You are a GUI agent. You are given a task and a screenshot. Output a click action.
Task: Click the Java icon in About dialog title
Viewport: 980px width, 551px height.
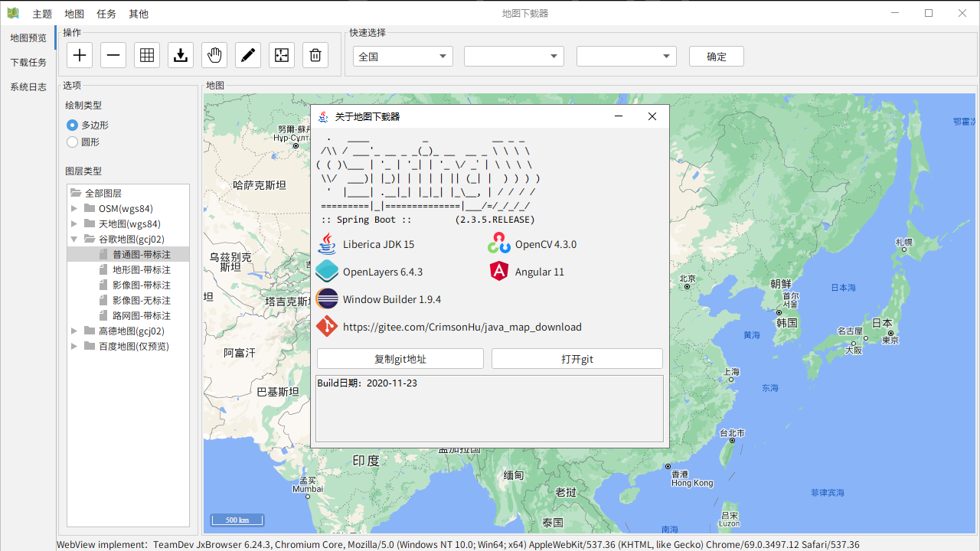coord(324,116)
